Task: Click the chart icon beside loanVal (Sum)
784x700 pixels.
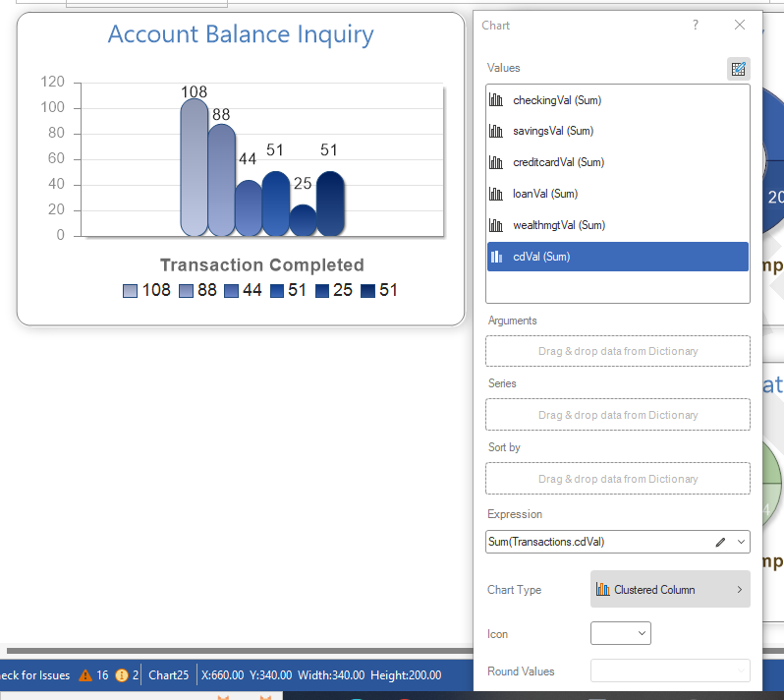Action: pyautogui.click(x=495, y=194)
